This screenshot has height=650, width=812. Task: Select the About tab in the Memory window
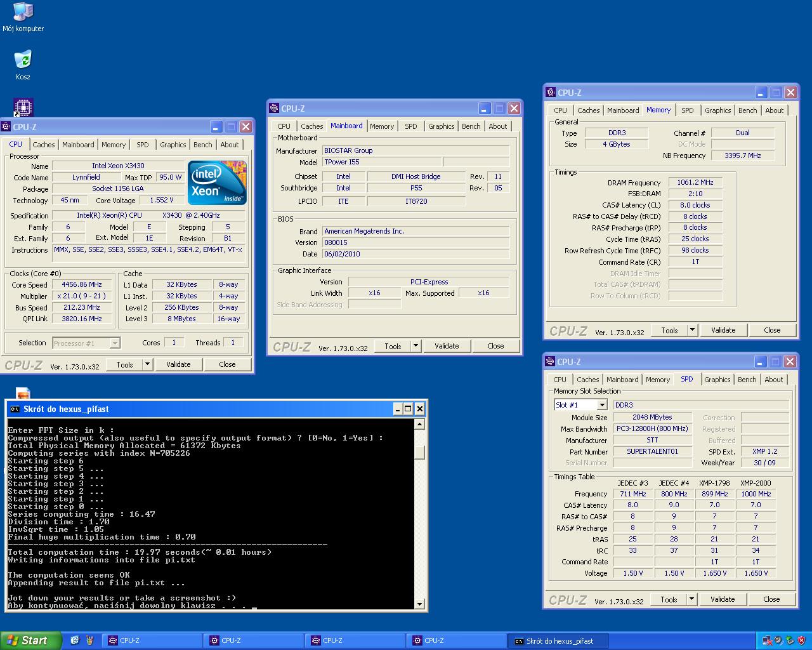point(775,110)
